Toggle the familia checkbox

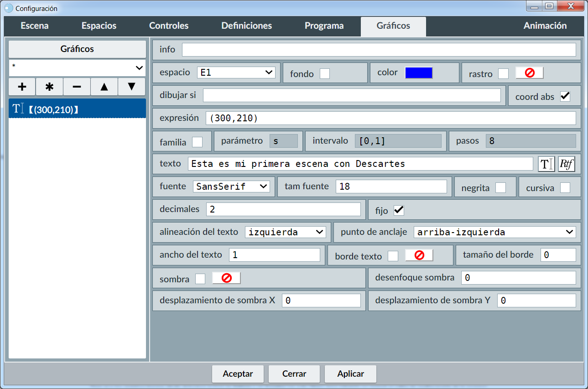point(197,142)
